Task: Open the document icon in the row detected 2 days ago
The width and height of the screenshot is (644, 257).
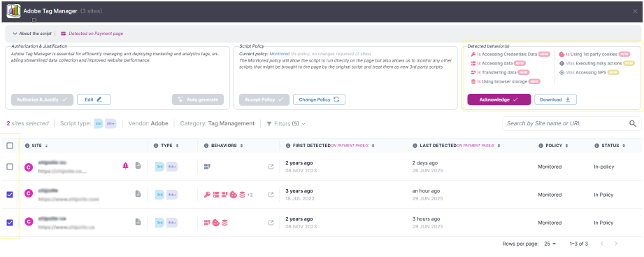Action: 138,166
